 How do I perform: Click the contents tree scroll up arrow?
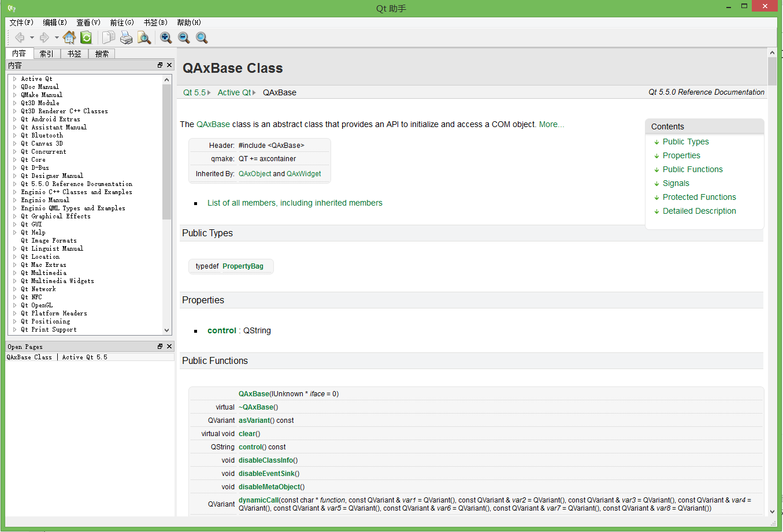point(167,79)
